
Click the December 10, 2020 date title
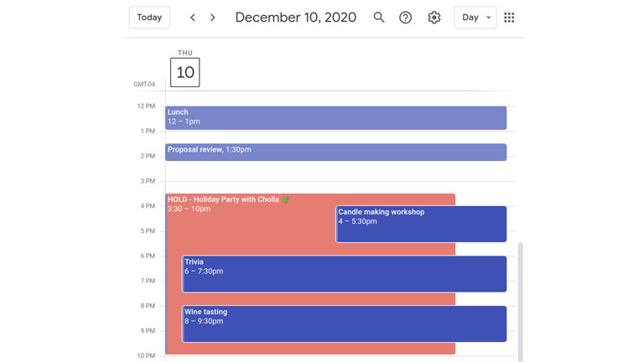pos(295,18)
